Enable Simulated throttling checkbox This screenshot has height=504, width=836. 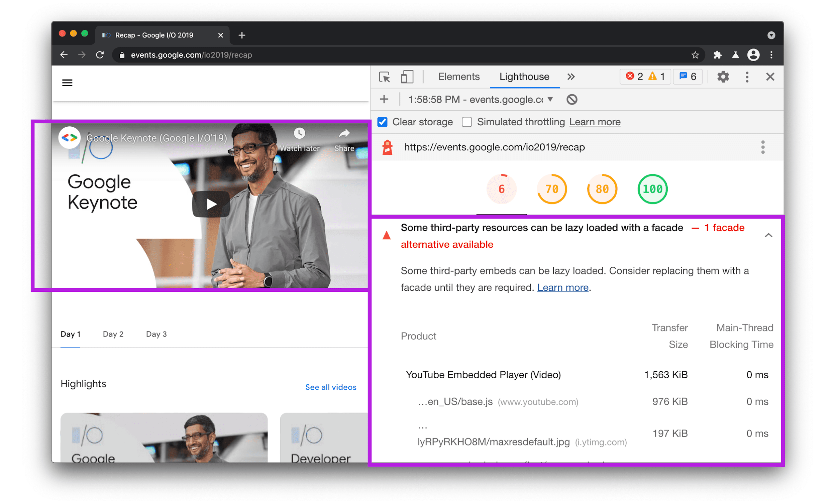click(467, 122)
